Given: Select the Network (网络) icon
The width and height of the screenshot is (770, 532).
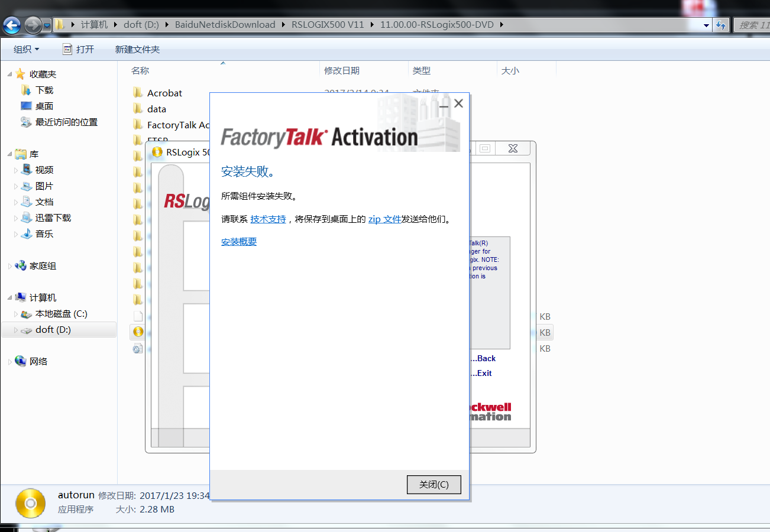Looking at the screenshot, I should [21, 361].
